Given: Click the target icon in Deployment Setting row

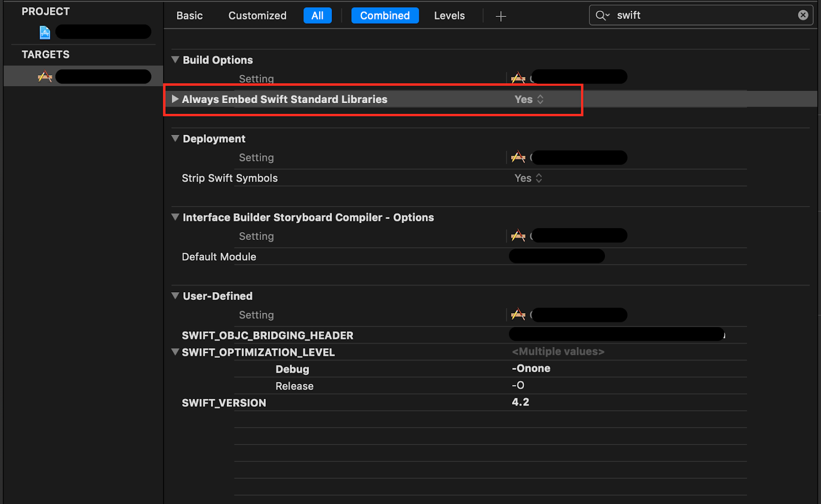Looking at the screenshot, I should (x=518, y=157).
